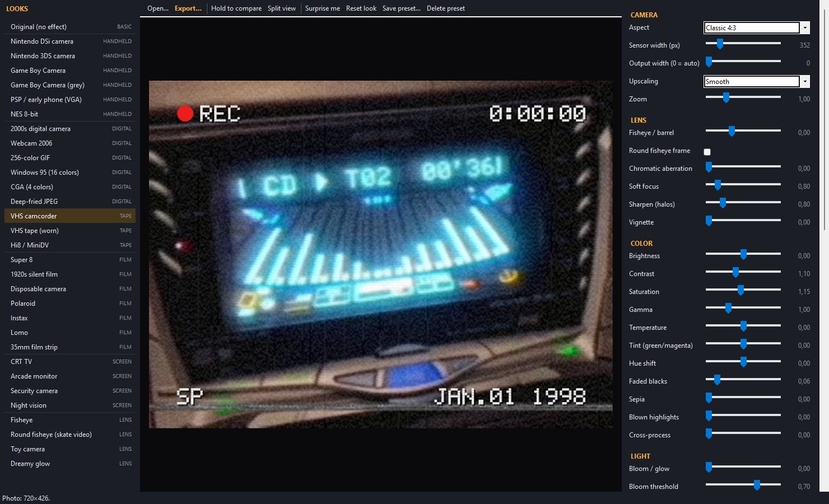Screen dimensions: 829x504
Task: Pick Round fisheye (skate video) look
Action: (70, 435)
